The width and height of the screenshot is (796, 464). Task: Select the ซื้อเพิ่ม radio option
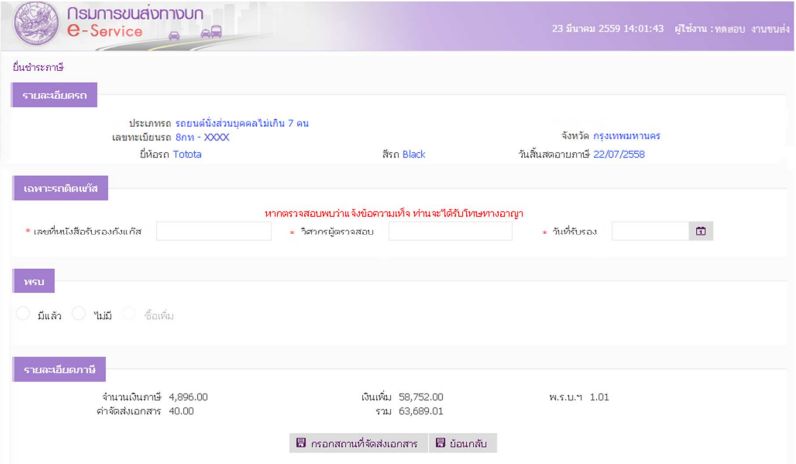click(128, 314)
